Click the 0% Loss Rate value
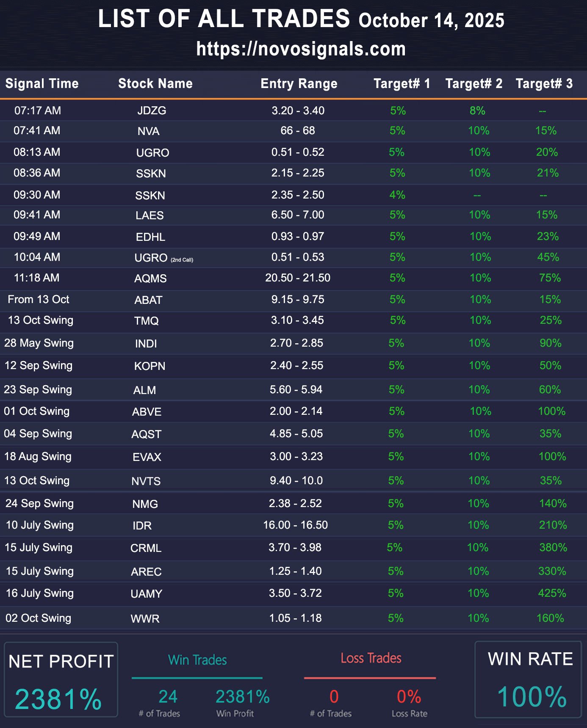The height and width of the screenshot is (728, 587). tap(409, 697)
